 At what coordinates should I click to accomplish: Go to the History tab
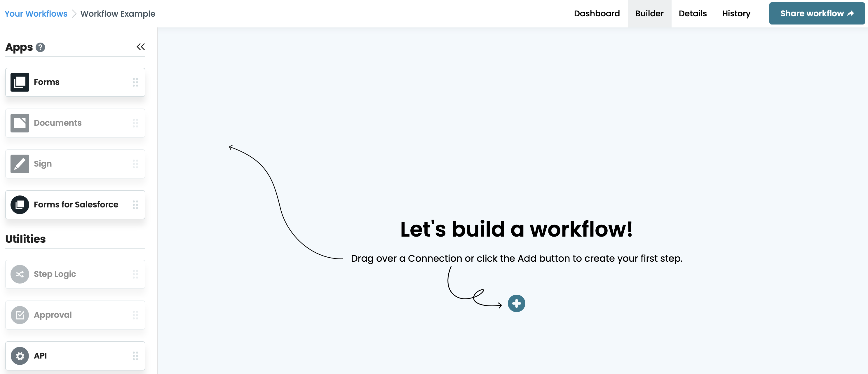(736, 13)
